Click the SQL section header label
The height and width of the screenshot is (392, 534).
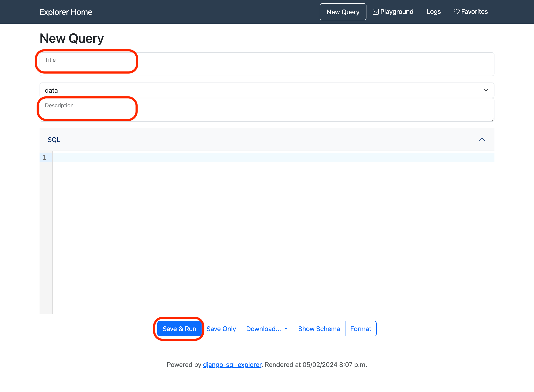[x=54, y=140]
